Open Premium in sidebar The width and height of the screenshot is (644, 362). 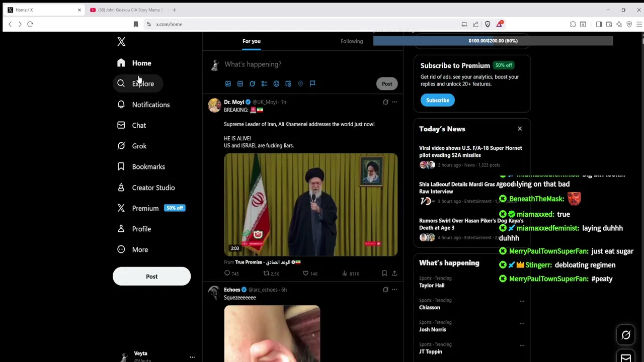[x=151, y=208]
